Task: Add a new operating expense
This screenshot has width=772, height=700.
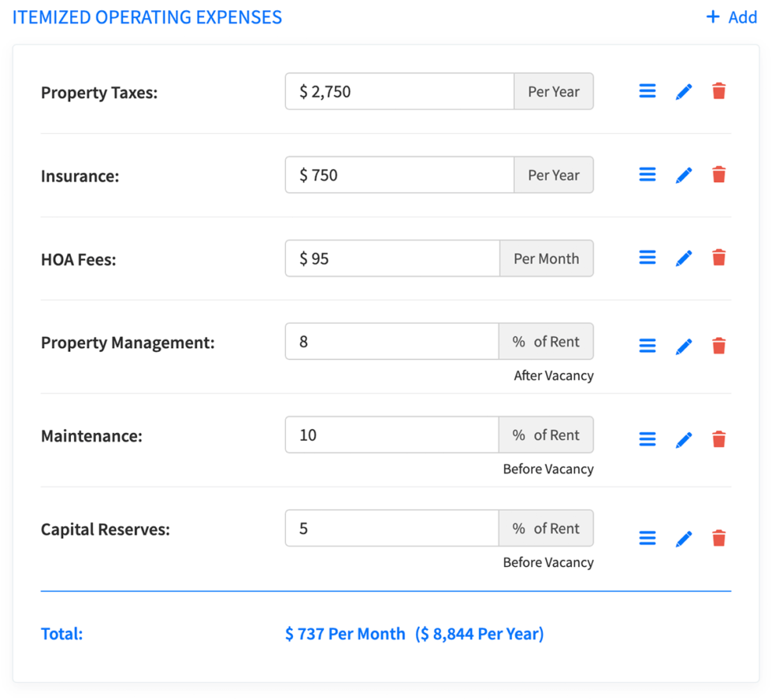Action: click(x=731, y=17)
